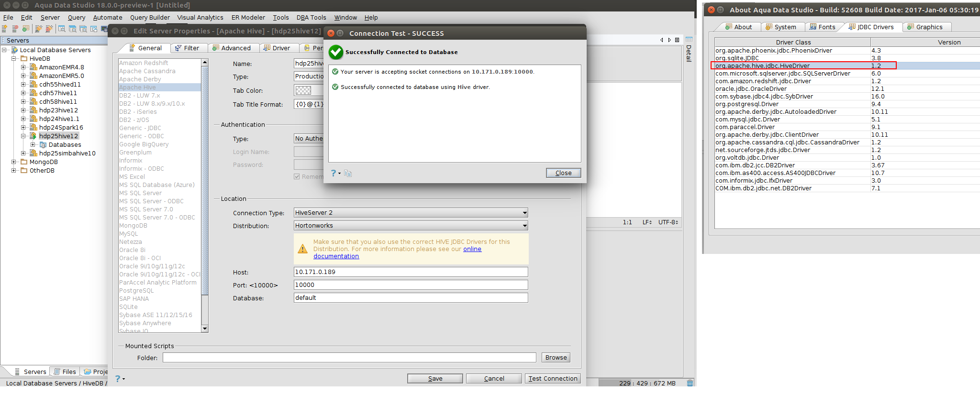Click the disconnect server plug icon

(49, 29)
